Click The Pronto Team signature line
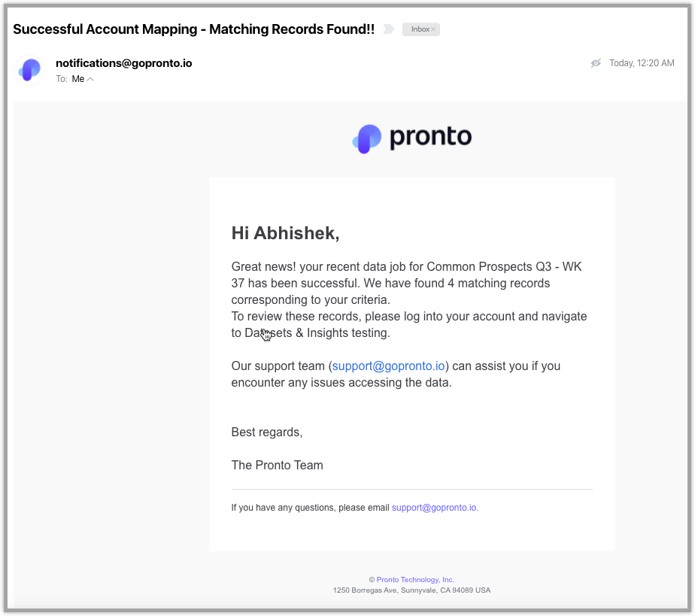This screenshot has height=616, width=695. pos(277,466)
